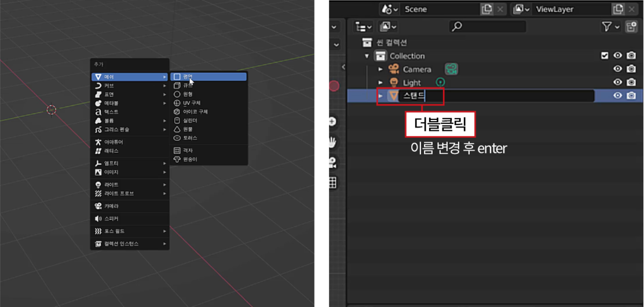Click the 텍스트 text object icon

tap(98, 112)
